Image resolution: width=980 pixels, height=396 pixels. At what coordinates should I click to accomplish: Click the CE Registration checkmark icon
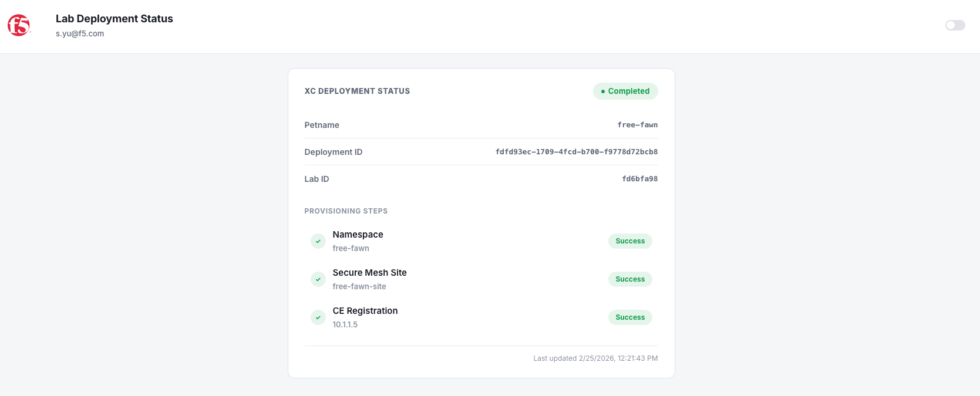(x=318, y=317)
